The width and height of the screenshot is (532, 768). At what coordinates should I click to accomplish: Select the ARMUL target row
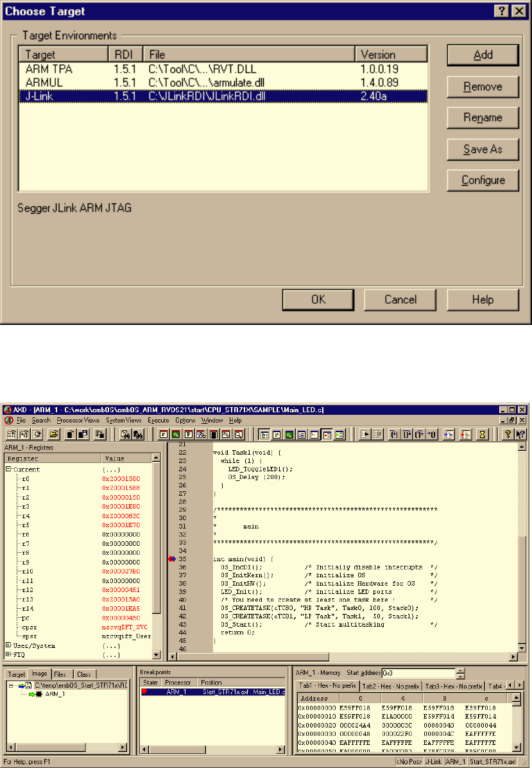pos(223,82)
